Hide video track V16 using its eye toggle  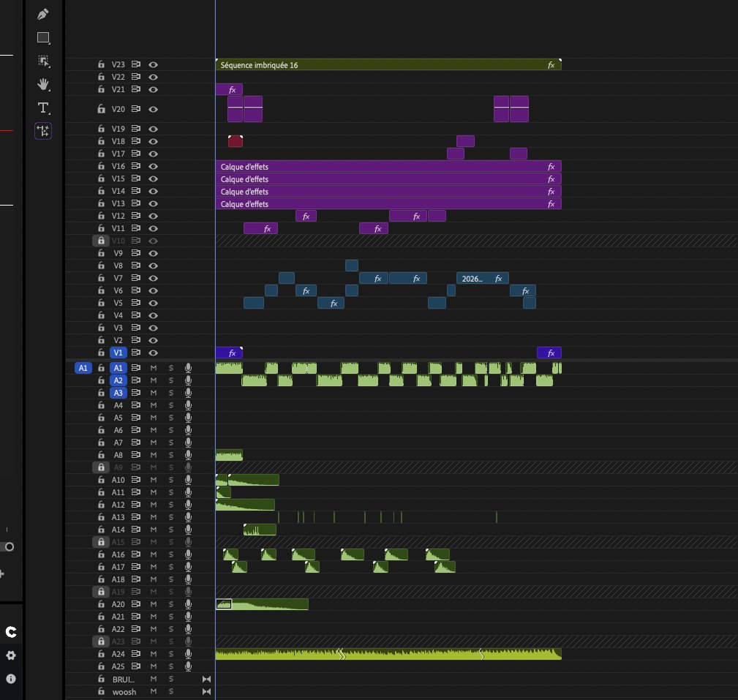tap(153, 166)
